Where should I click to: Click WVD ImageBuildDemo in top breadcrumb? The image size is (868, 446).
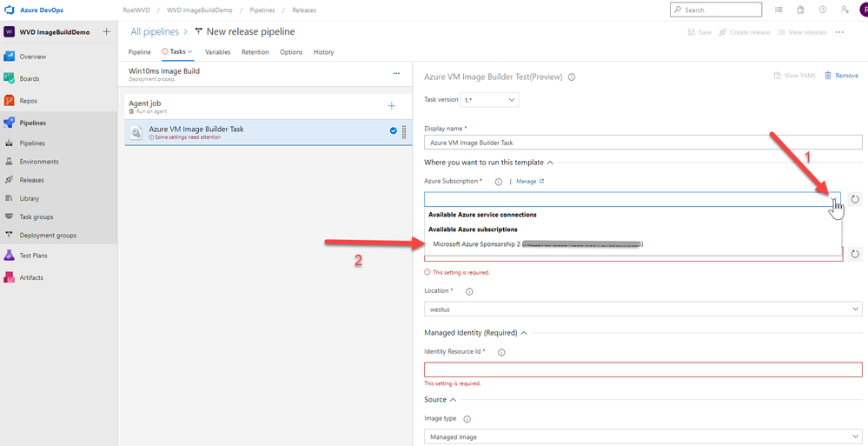click(200, 10)
